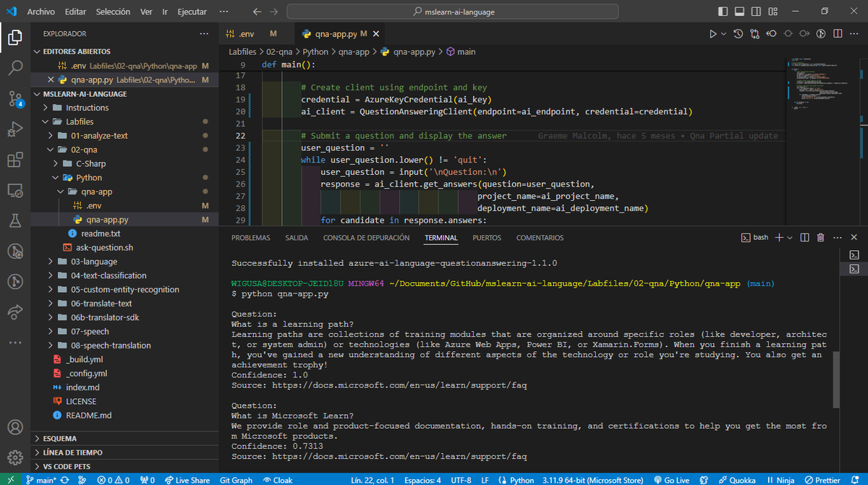Open the Remote Explorer view
868x485 pixels.
(x=15, y=191)
